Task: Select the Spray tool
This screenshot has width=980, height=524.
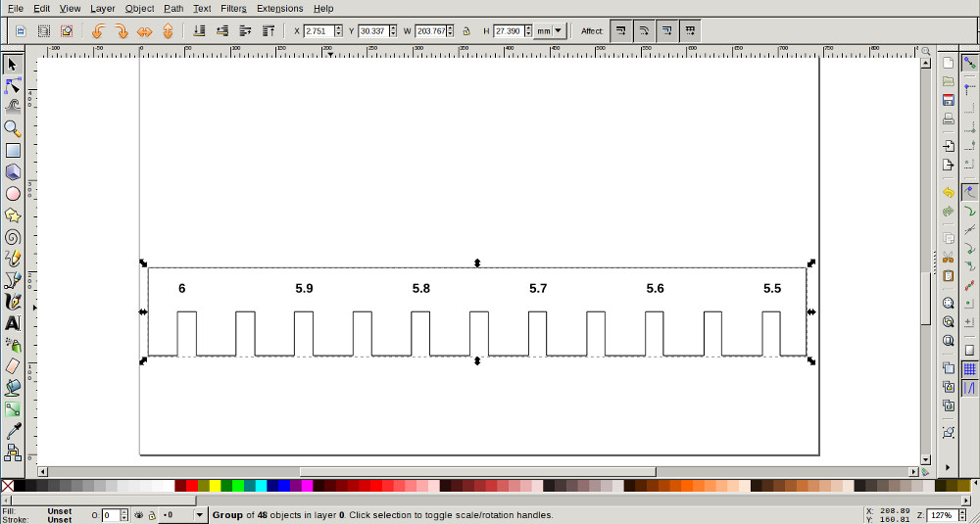Action: tap(13, 345)
